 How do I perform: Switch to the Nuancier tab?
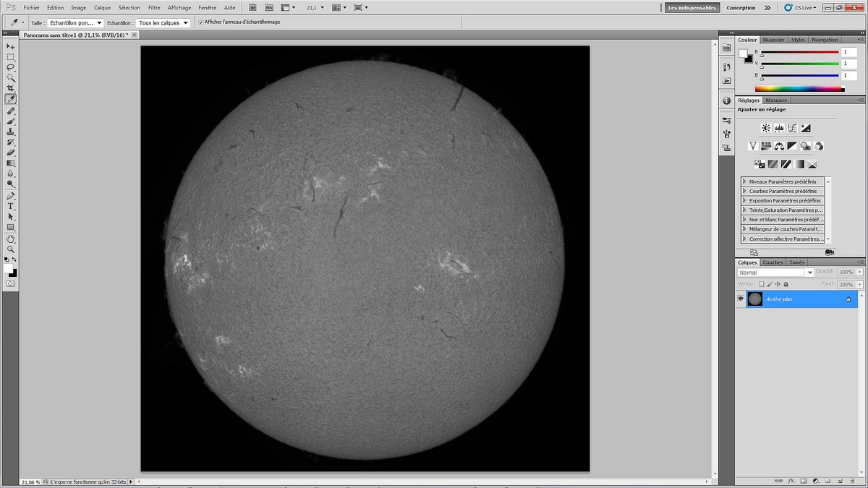click(x=773, y=40)
